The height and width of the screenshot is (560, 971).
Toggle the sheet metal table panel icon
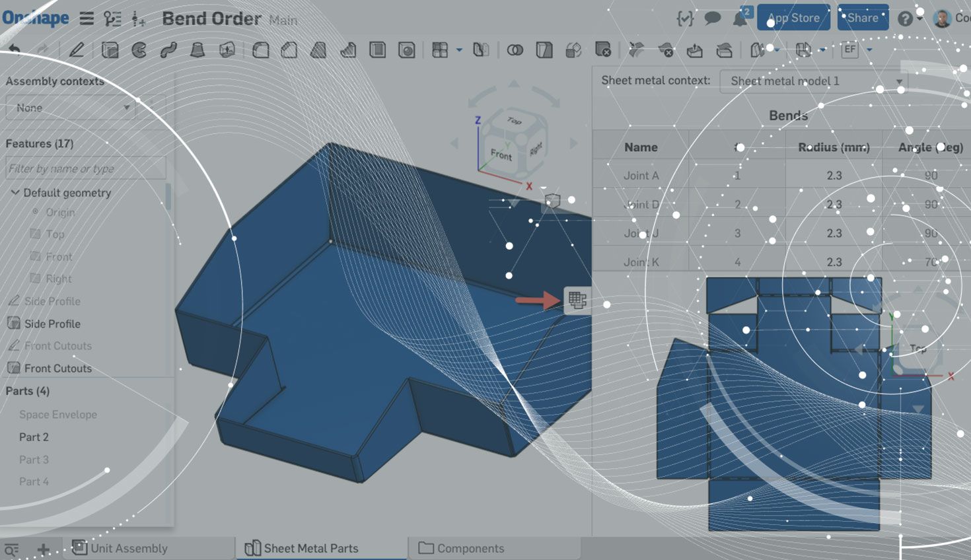coord(577,300)
